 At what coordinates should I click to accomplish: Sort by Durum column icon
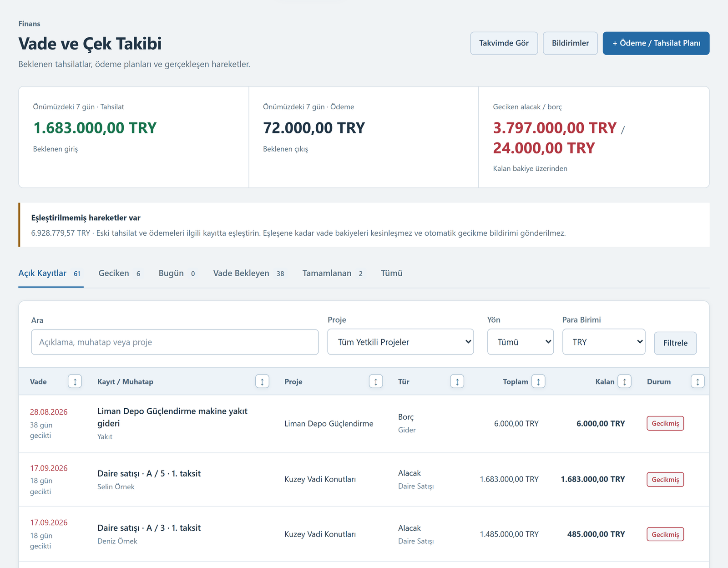[x=698, y=381]
